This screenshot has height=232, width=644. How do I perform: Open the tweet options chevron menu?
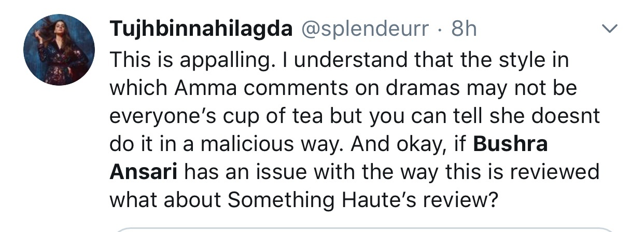pyautogui.click(x=611, y=29)
